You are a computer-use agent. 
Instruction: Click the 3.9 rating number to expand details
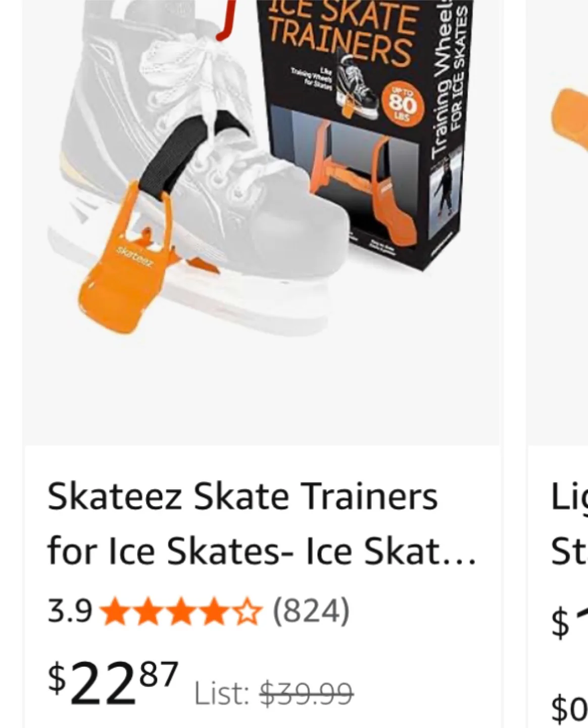[68, 612]
